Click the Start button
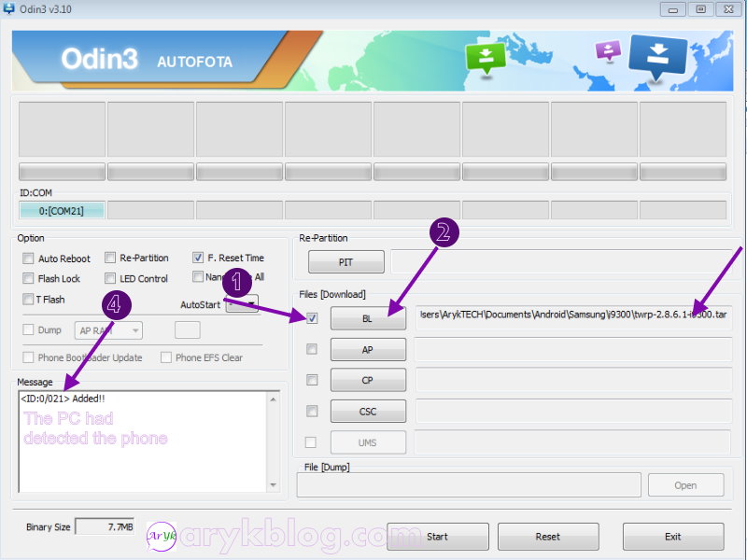The image size is (747, 560). coord(437,536)
